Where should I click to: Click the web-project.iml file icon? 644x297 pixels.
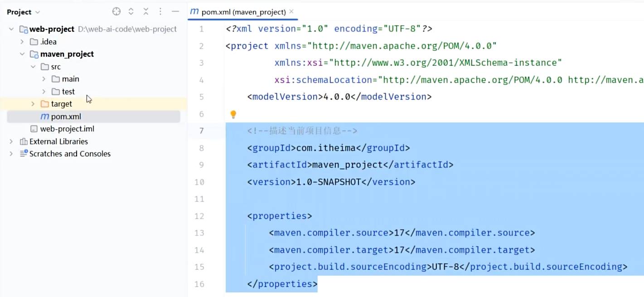click(34, 129)
